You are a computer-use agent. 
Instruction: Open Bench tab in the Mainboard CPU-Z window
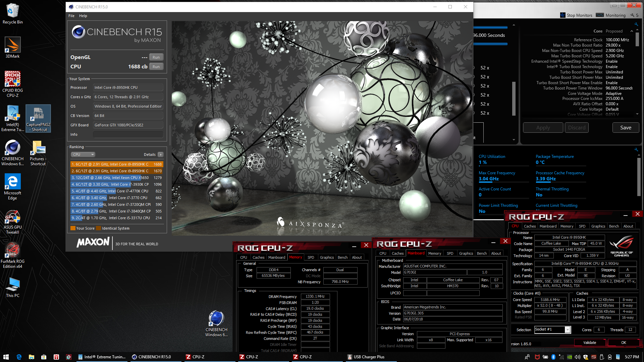(482, 253)
